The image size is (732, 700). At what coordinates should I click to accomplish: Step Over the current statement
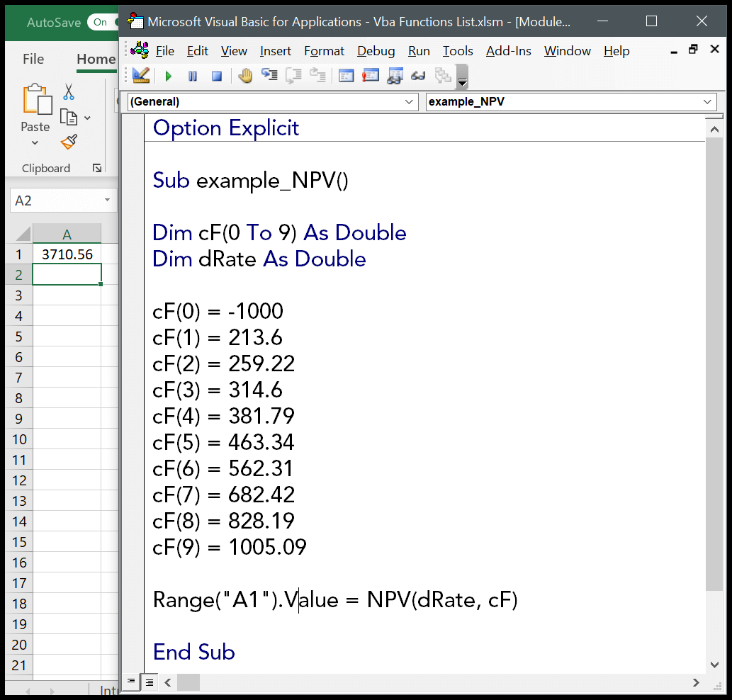click(x=293, y=75)
